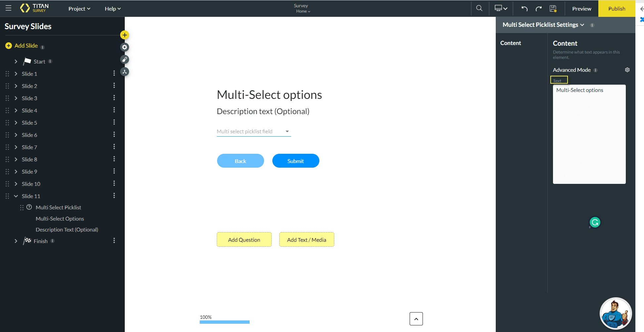Click the Publish button
Viewport: 644px width, 332px height.
(x=616, y=9)
